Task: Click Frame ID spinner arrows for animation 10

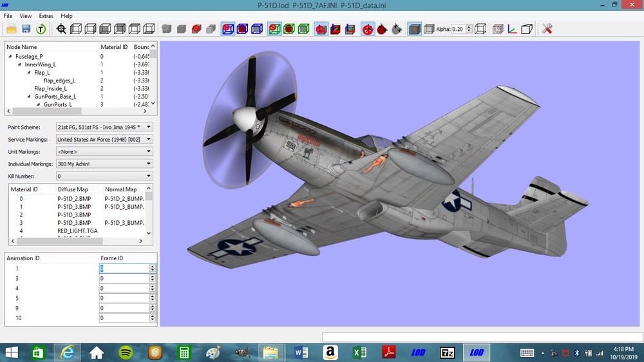Action: [x=153, y=318]
